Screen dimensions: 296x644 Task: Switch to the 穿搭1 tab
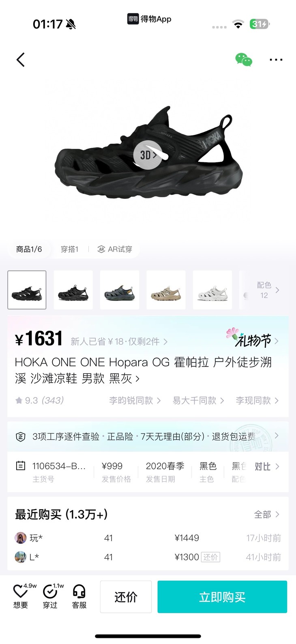[69, 249]
